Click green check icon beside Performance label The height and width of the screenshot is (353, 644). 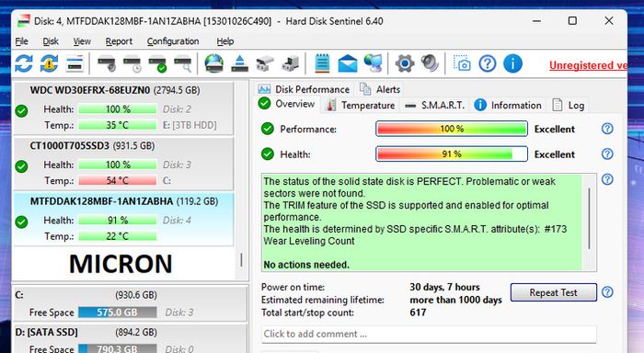(x=268, y=129)
